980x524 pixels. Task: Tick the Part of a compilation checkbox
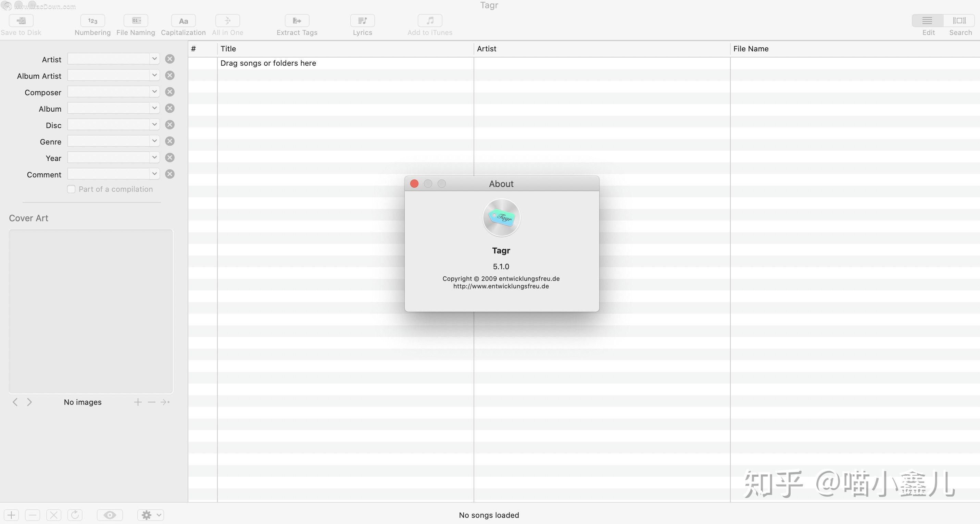pos(71,189)
